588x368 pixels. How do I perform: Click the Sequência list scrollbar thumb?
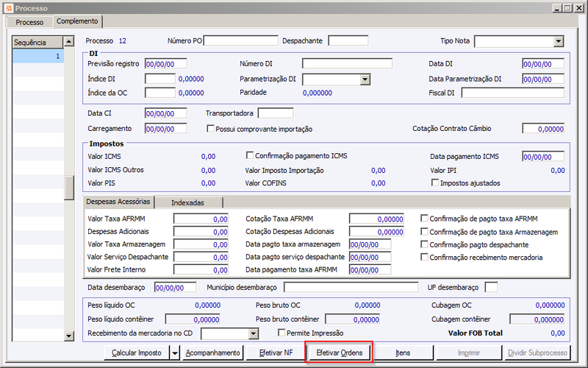point(69,188)
